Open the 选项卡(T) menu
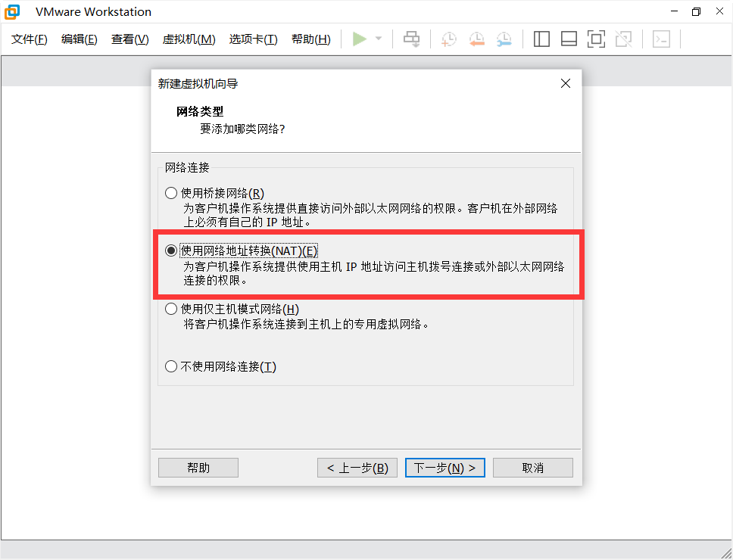The image size is (733, 560). coord(253,39)
